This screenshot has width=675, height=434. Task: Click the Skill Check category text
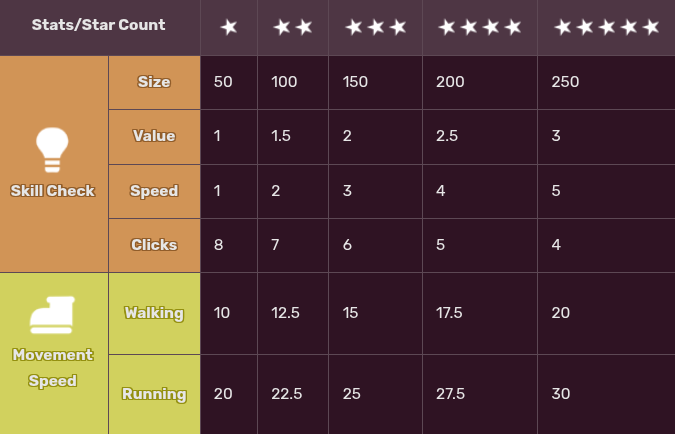(x=53, y=191)
